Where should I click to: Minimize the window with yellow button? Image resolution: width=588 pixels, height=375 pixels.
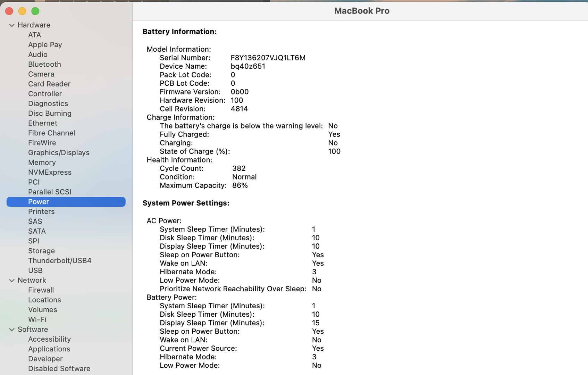(22, 11)
